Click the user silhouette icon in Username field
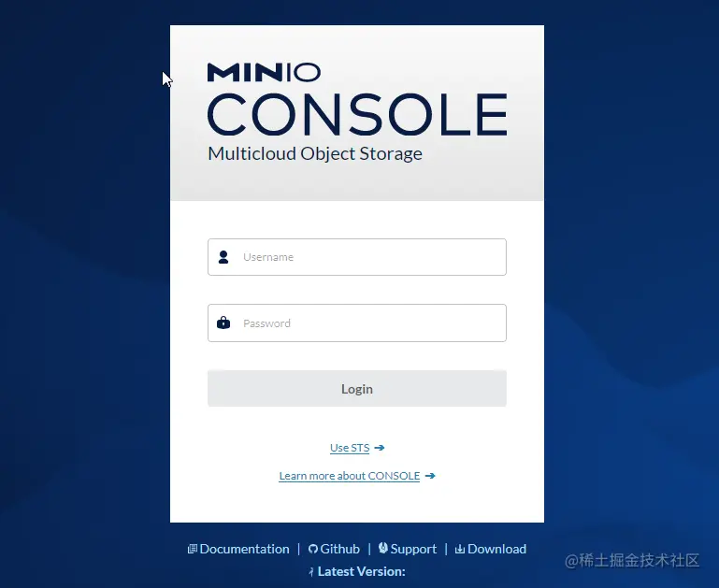This screenshot has width=719, height=588. pyautogui.click(x=223, y=257)
